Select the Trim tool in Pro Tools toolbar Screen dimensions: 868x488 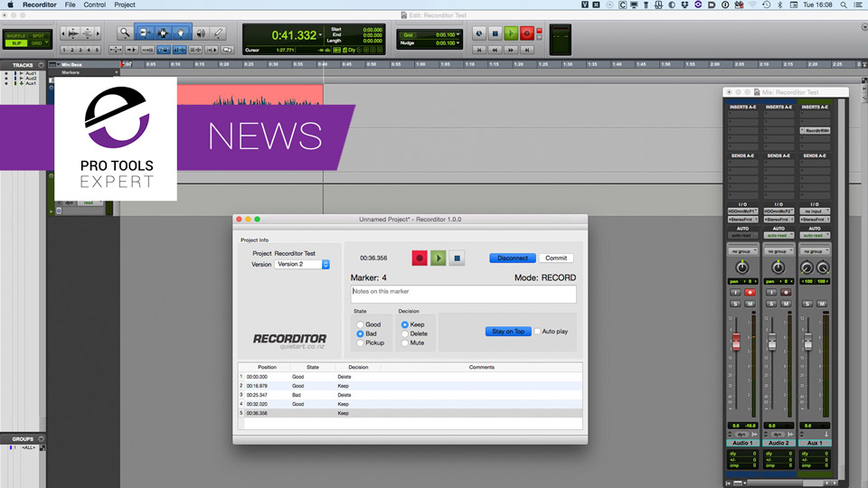pyautogui.click(x=145, y=33)
